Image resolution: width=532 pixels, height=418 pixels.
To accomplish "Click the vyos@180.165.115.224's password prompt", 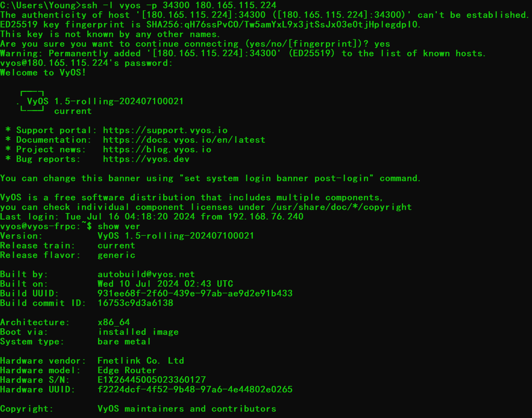I will pos(86,63).
